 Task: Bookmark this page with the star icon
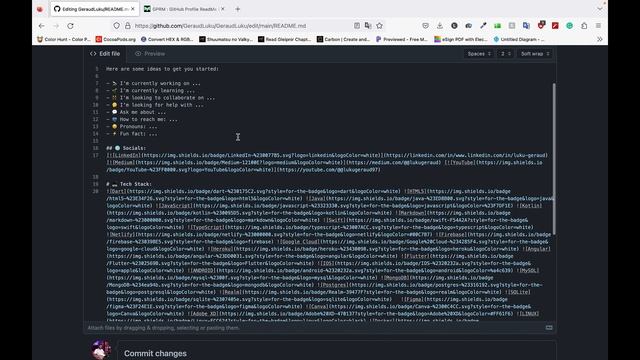(380, 26)
